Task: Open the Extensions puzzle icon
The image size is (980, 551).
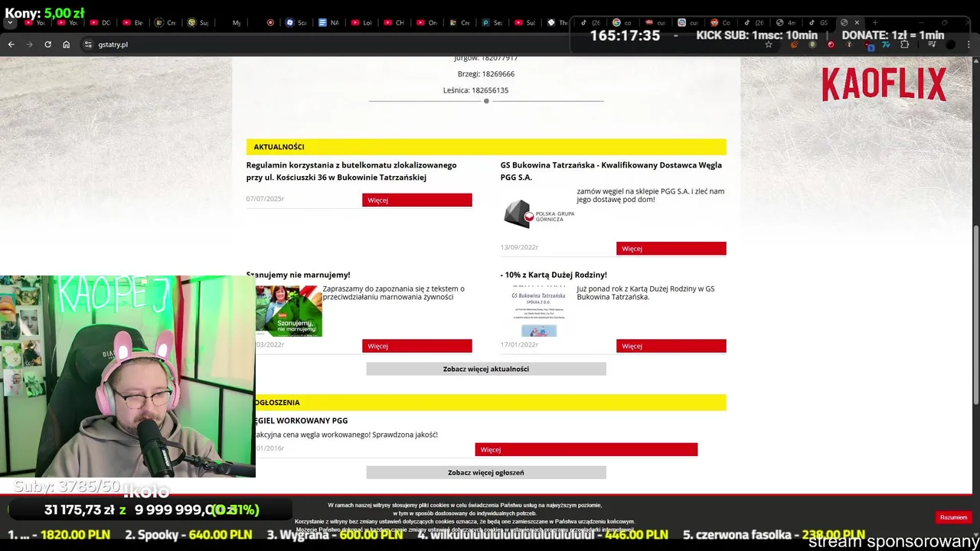Action: [904, 44]
